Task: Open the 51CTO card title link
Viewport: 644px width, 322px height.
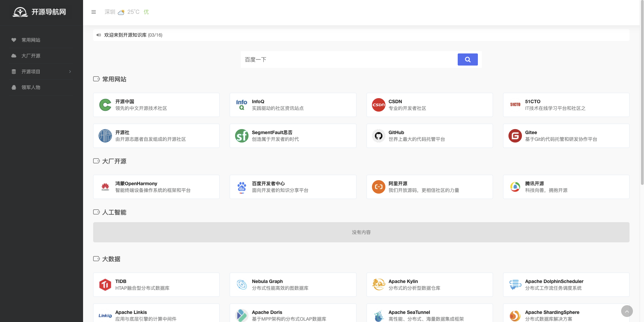Action: tap(533, 102)
